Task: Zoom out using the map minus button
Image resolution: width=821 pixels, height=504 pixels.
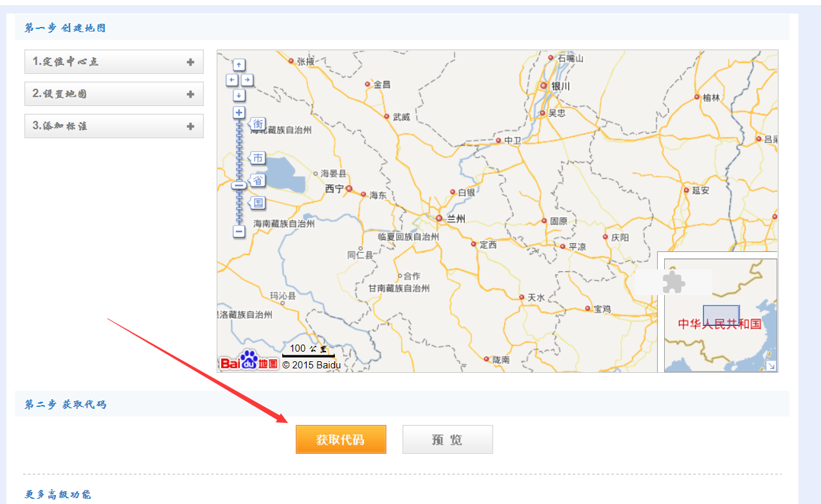Action: tap(239, 231)
